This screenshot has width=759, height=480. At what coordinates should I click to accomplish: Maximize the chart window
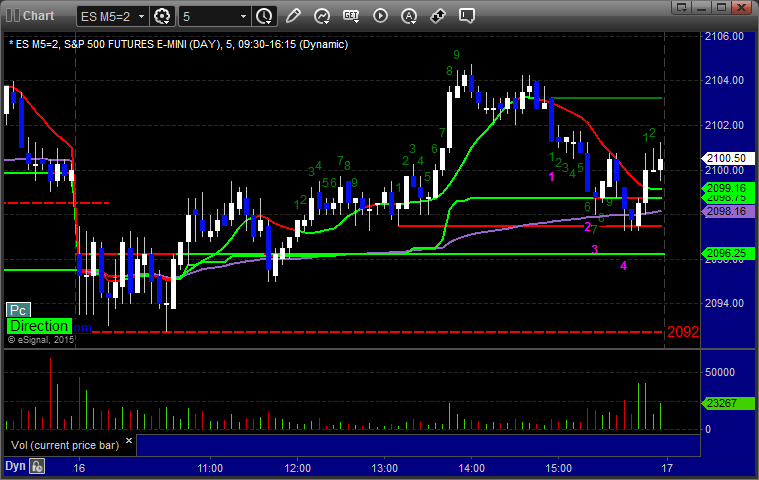point(721,7)
